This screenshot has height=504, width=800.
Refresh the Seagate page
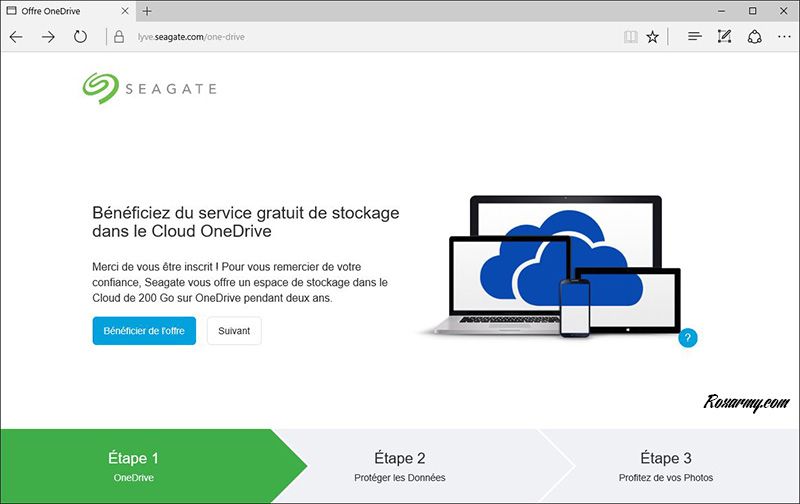(80, 37)
